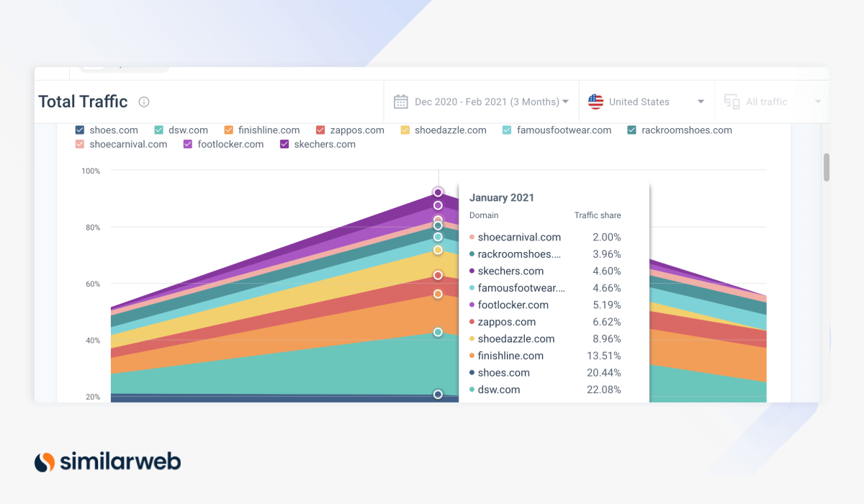Click finishline.com in the tooltip
864x504 pixels.
tap(511, 356)
